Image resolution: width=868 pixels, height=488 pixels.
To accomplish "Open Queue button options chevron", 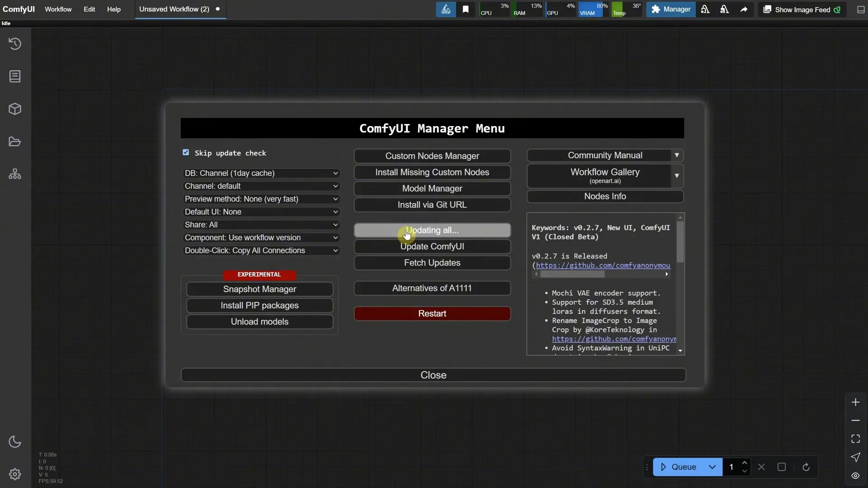I will tap(712, 467).
